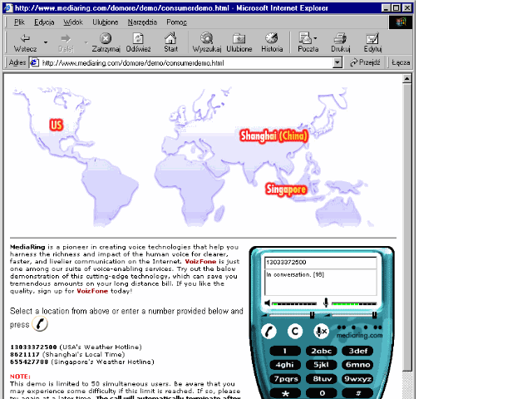Dial keypad button 1
The height and width of the screenshot is (399, 532).
(x=285, y=351)
